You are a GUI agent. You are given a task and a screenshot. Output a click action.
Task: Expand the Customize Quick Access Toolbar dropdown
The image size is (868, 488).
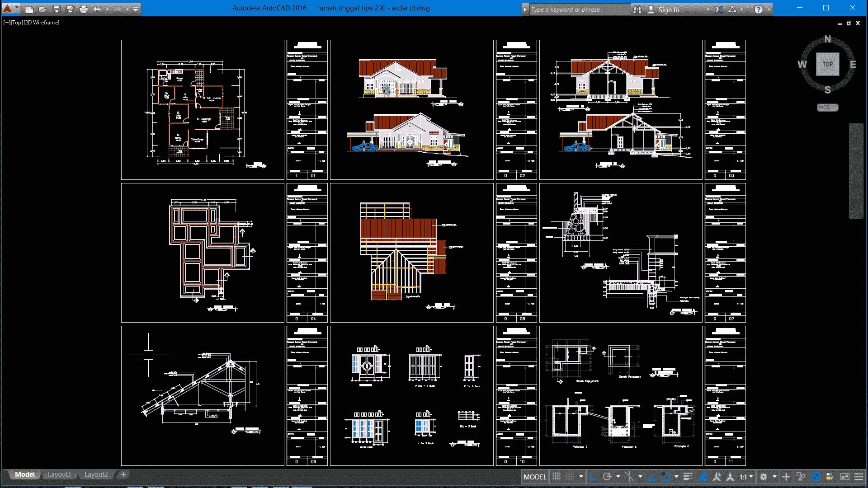point(136,9)
